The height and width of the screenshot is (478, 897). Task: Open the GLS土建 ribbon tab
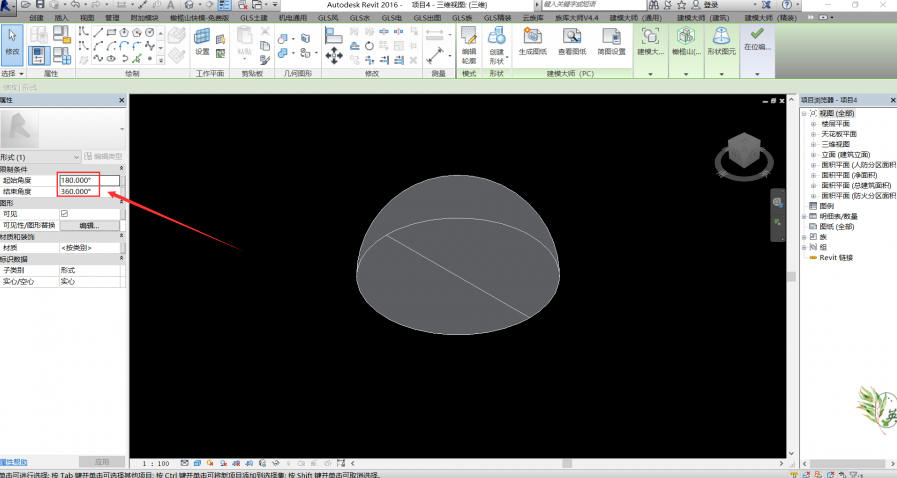[254, 18]
